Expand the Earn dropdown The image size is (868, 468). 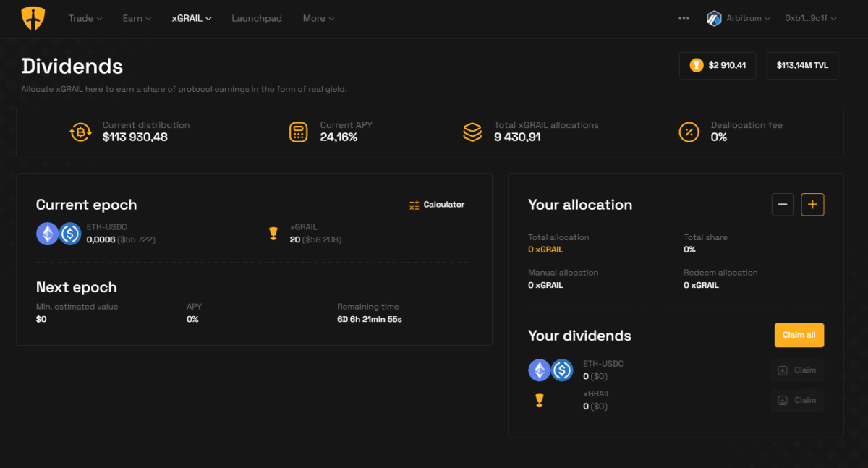[136, 18]
